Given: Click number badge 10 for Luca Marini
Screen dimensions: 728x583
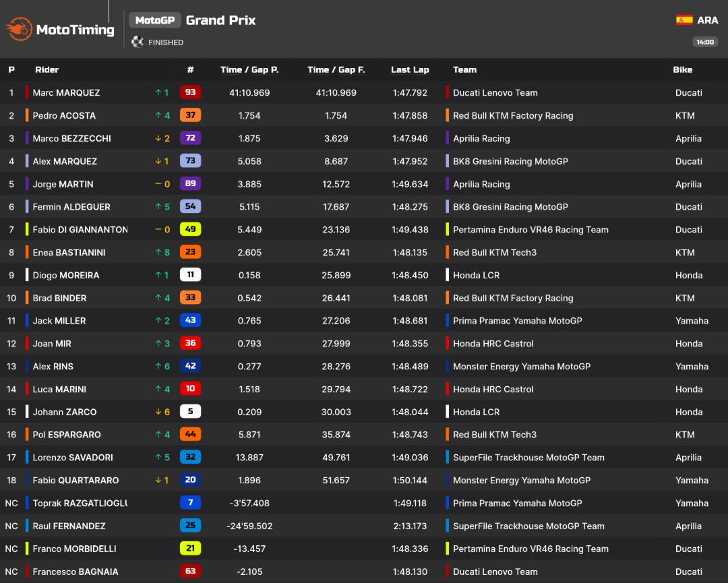Looking at the screenshot, I should pyautogui.click(x=190, y=388).
